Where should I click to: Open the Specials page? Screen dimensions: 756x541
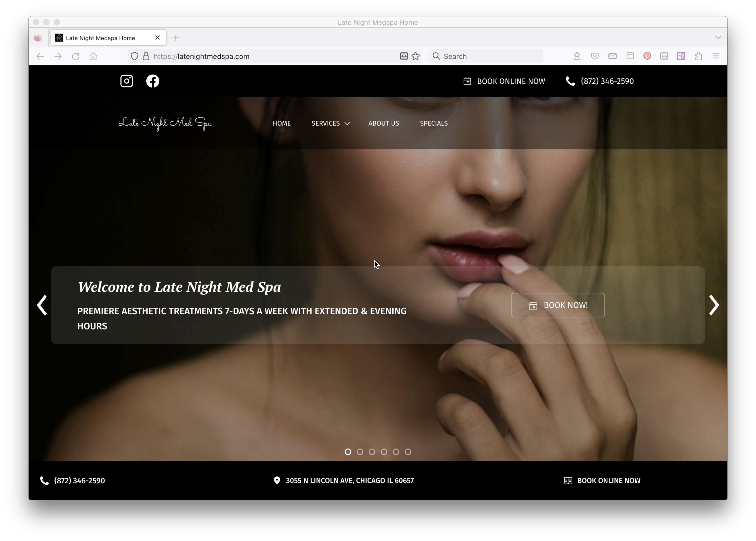(434, 123)
